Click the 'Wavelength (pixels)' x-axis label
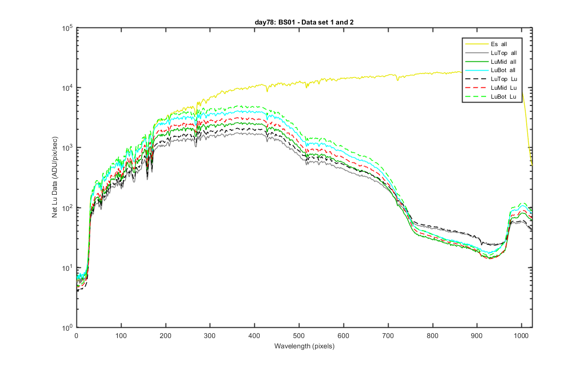Screen dimensions: 588x368 pos(304,346)
